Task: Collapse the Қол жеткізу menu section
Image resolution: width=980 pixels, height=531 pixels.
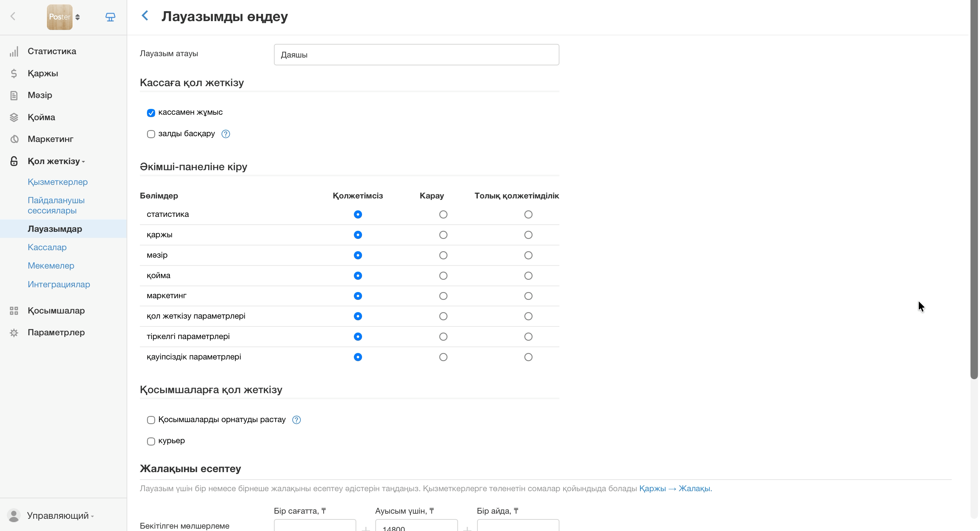Action: click(56, 161)
